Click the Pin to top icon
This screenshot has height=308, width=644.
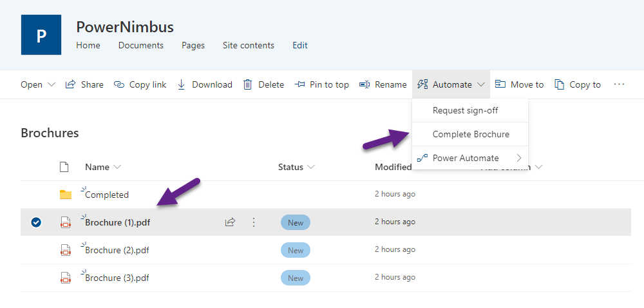click(x=299, y=84)
